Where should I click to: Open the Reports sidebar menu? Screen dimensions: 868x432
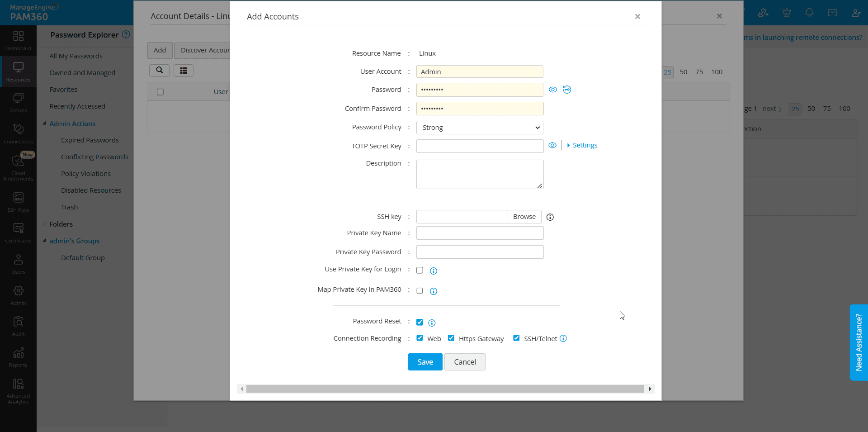(x=18, y=357)
